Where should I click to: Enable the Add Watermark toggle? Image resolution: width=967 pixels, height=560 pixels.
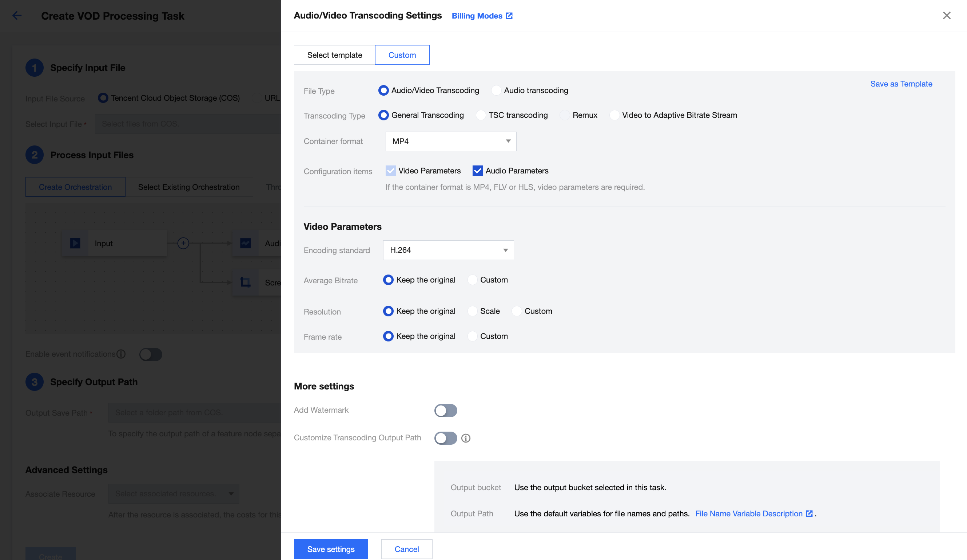tap(446, 411)
